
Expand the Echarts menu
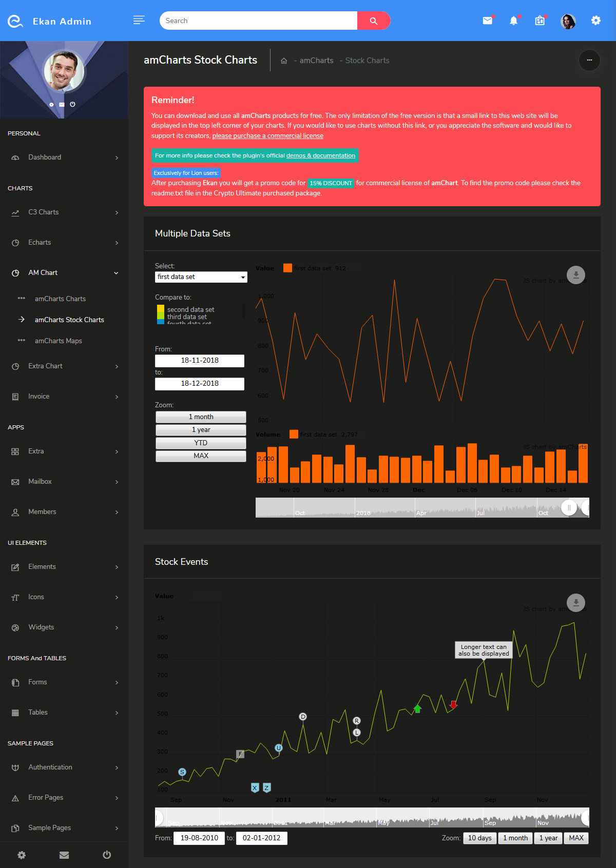pos(64,243)
